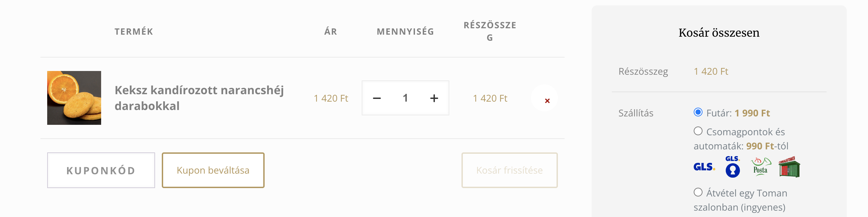Click the green Csomagautomata icon
This screenshot has height=217, width=868.
[x=789, y=167]
